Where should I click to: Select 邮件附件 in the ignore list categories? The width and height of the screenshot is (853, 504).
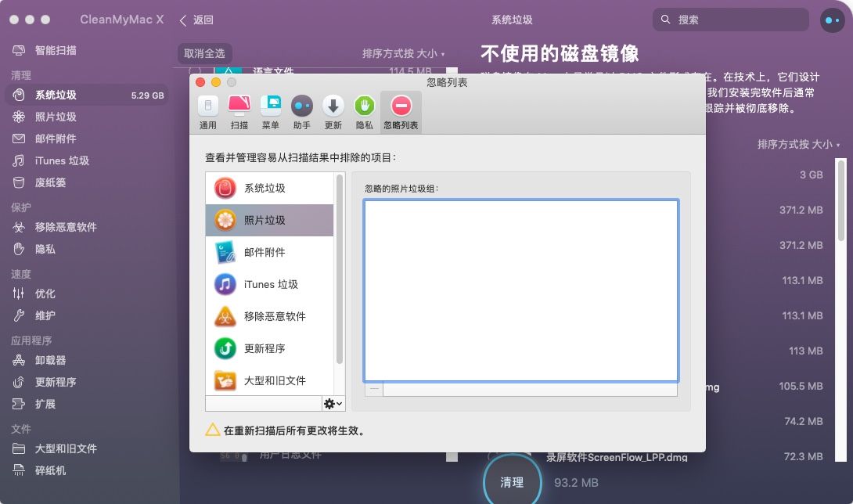tap(269, 253)
